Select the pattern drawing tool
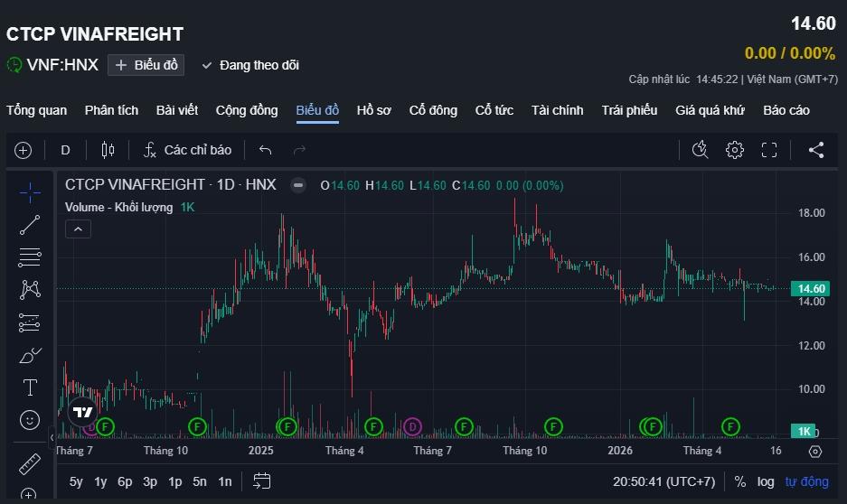This screenshot has width=847, height=504. click(x=30, y=290)
